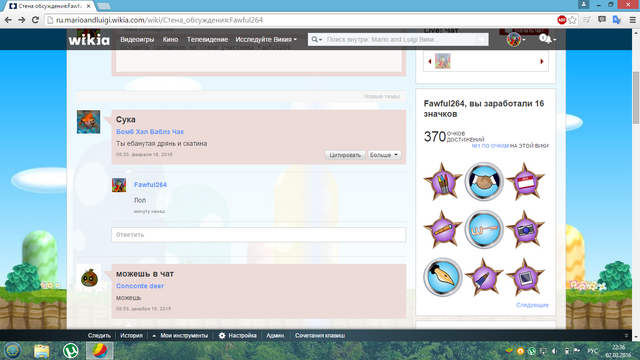Open the Телевидение navigation item
The image size is (640, 360).
[207, 39]
